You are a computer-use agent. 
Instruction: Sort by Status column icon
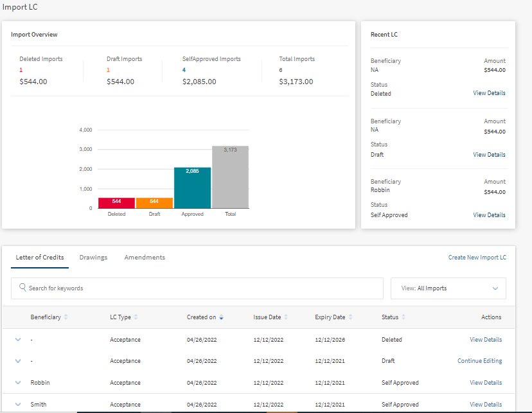coord(404,317)
